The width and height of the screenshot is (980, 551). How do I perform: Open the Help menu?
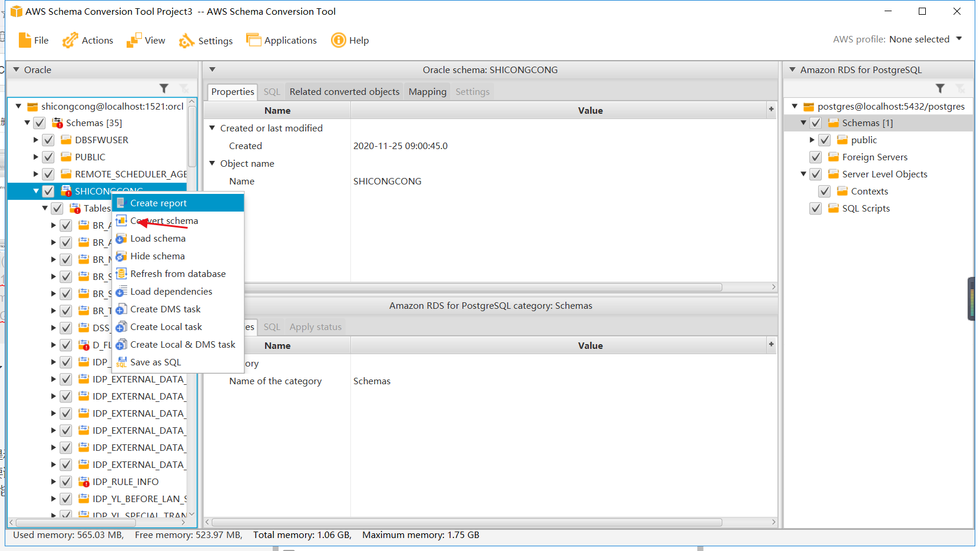350,40
